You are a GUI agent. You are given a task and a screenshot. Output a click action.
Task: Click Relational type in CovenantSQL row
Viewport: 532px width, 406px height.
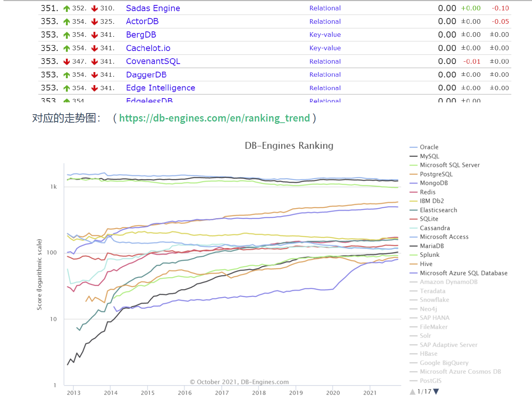pos(325,61)
